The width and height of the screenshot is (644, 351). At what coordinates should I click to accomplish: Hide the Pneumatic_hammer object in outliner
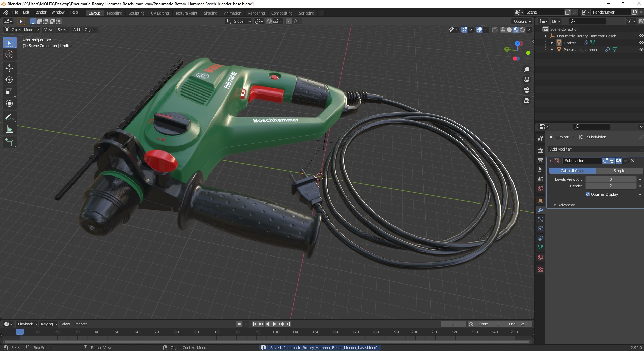pos(641,49)
